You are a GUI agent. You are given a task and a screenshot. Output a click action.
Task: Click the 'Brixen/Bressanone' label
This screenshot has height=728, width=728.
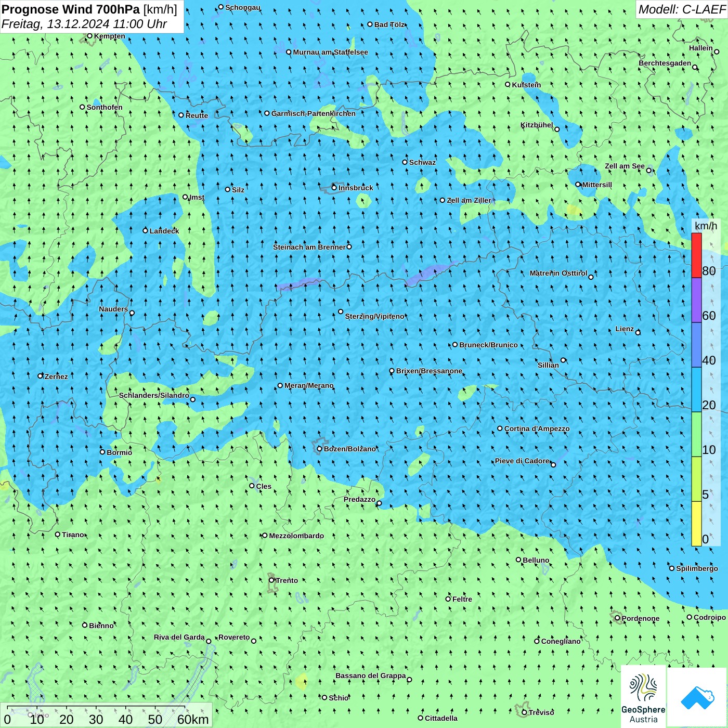tap(430, 371)
